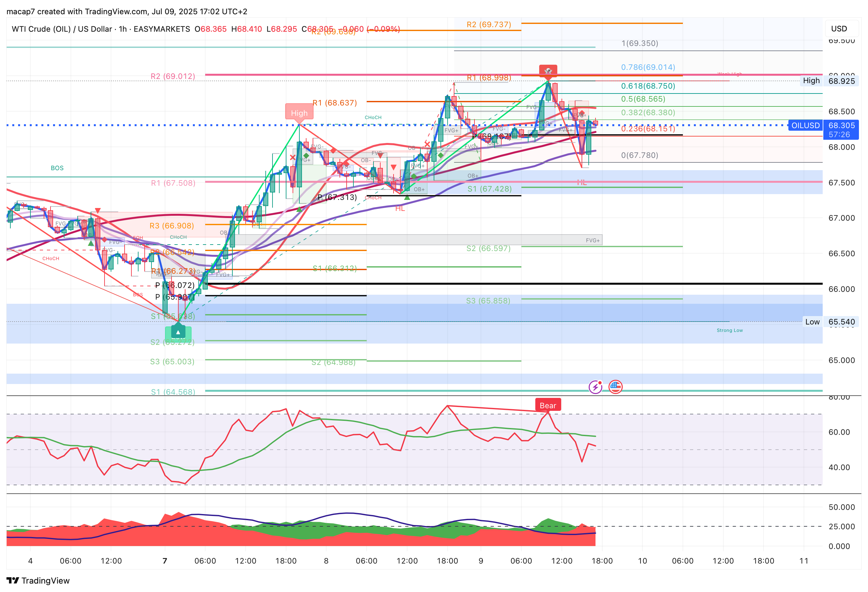This screenshot has height=592, width=868.
Task: Click the S1 (66.312) support label
Action: click(335, 269)
